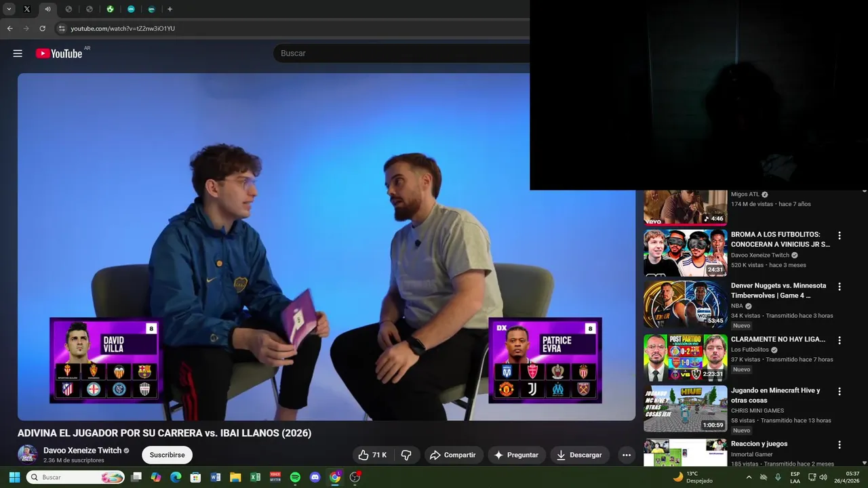The height and width of the screenshot is (488, 868).
Task: Click the browser back arrow
Action: 9,28
